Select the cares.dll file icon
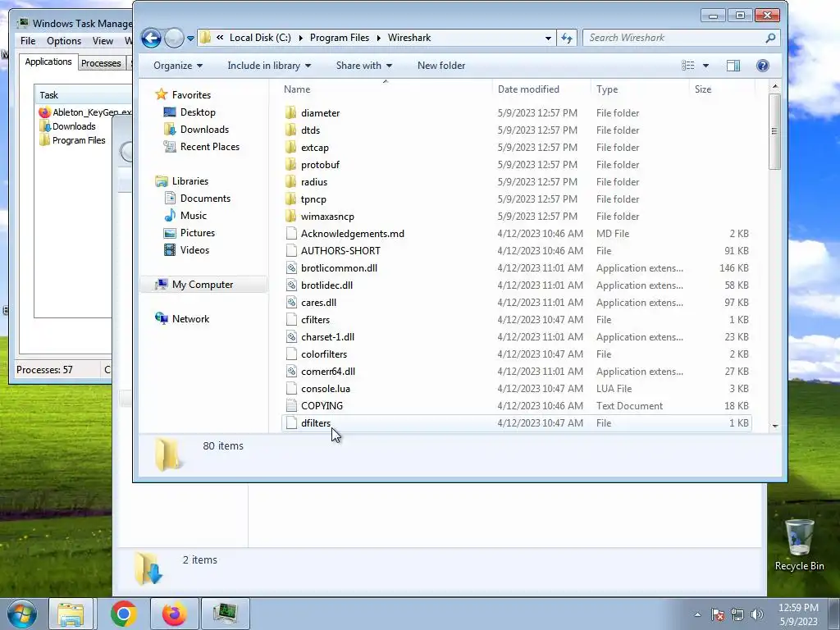 click(291, 302)
